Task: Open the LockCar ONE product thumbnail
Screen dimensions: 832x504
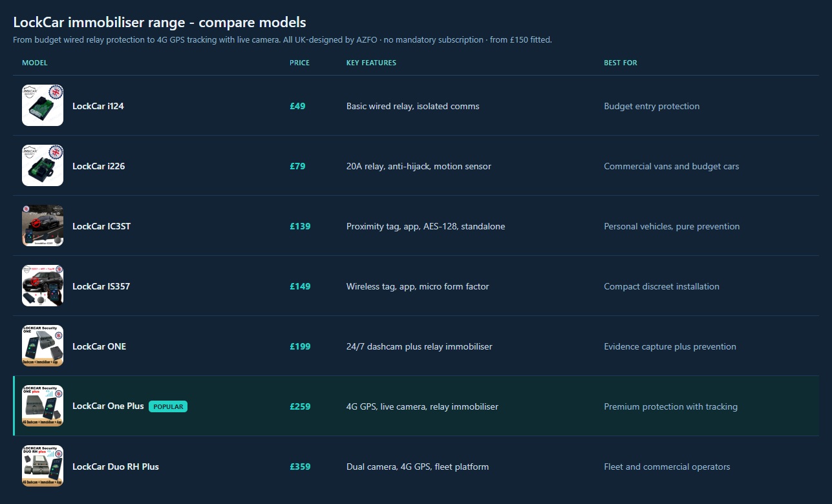Action: click(43, 346)
